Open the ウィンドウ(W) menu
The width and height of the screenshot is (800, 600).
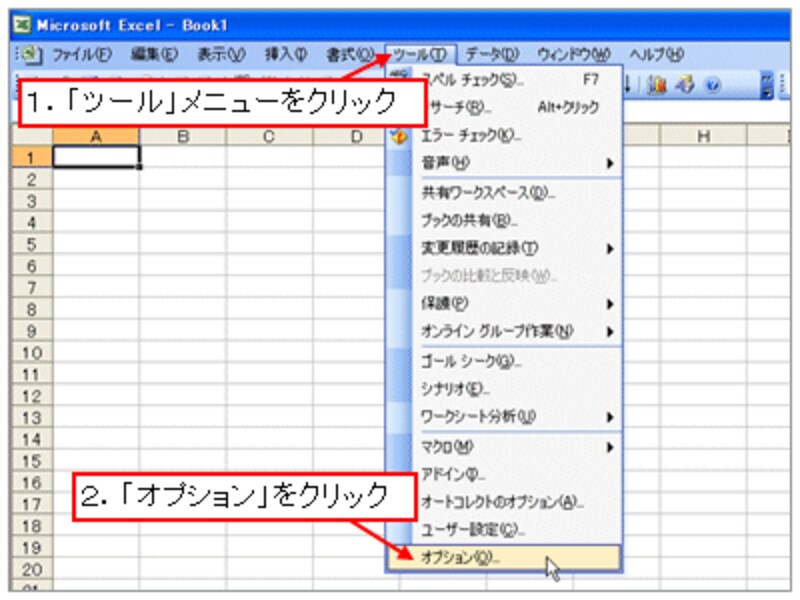[x=573, y=55]
